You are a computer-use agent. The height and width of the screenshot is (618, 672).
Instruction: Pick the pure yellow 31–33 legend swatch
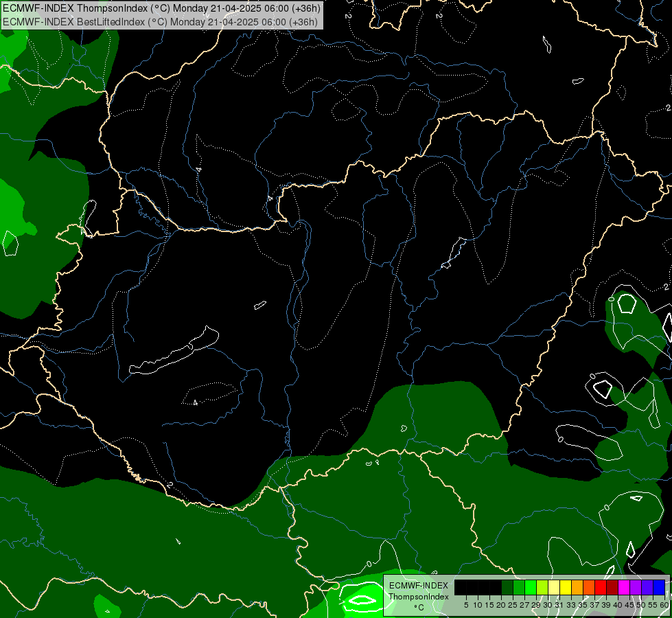566,588
